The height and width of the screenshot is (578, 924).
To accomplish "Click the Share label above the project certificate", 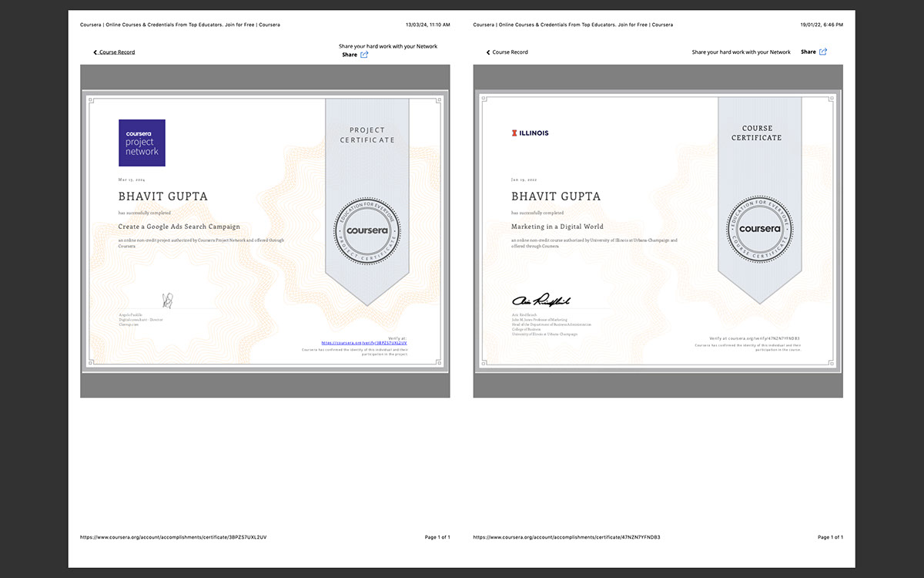I will (350, 55).
